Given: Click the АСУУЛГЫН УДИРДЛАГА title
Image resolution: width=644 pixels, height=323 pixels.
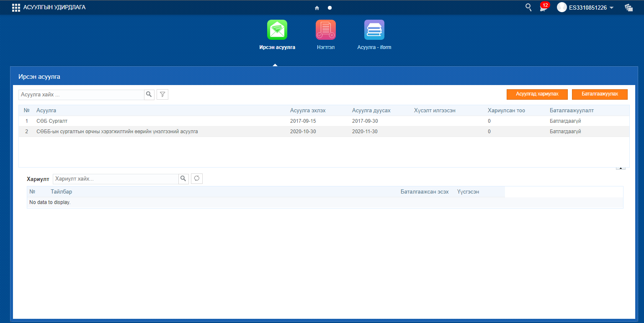Looking at the screenshot, I should 54,8.
